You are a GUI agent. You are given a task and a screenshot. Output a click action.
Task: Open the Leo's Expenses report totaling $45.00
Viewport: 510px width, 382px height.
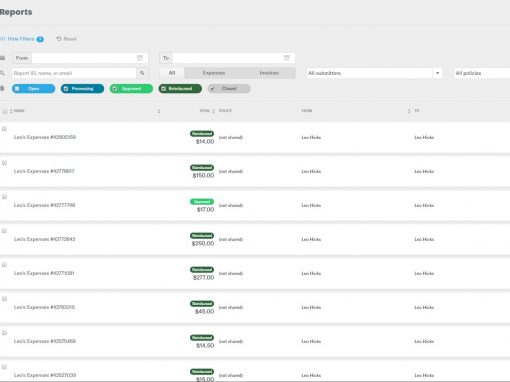[44, 307]
